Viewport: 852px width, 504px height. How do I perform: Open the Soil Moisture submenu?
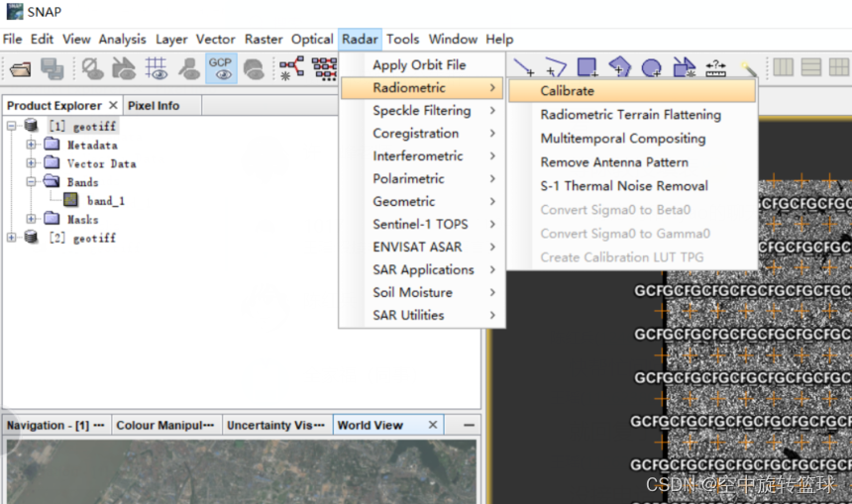pyautogui.click(x=422, y=293)
